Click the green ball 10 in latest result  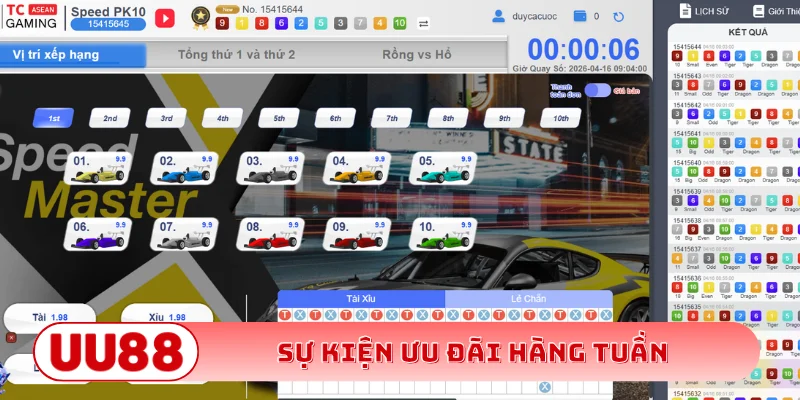pos(400,23)
